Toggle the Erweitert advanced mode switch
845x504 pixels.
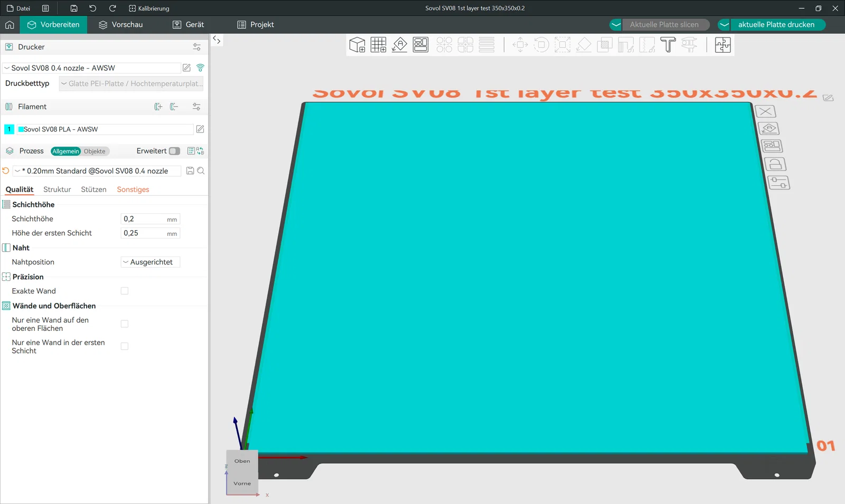[x=174, y=151]
